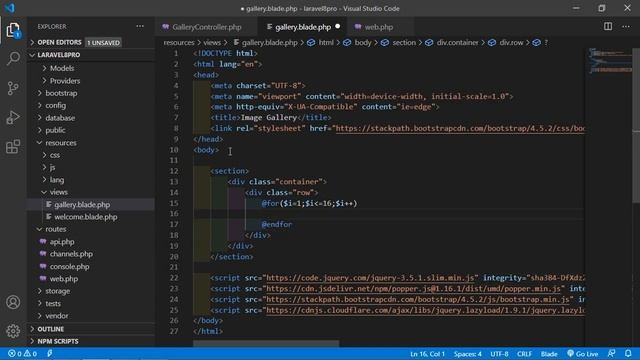Open console.php file in routes
This screenshot has width=640, height=360.
(69, 267)
